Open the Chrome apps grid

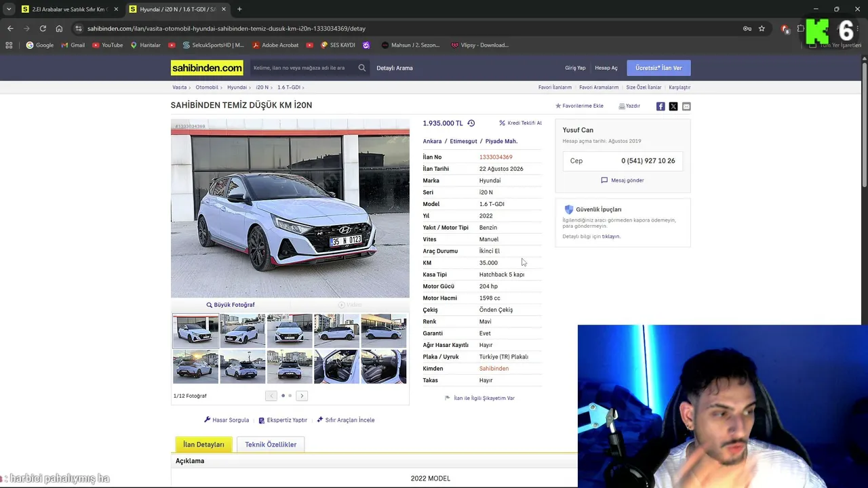(9, 45)
